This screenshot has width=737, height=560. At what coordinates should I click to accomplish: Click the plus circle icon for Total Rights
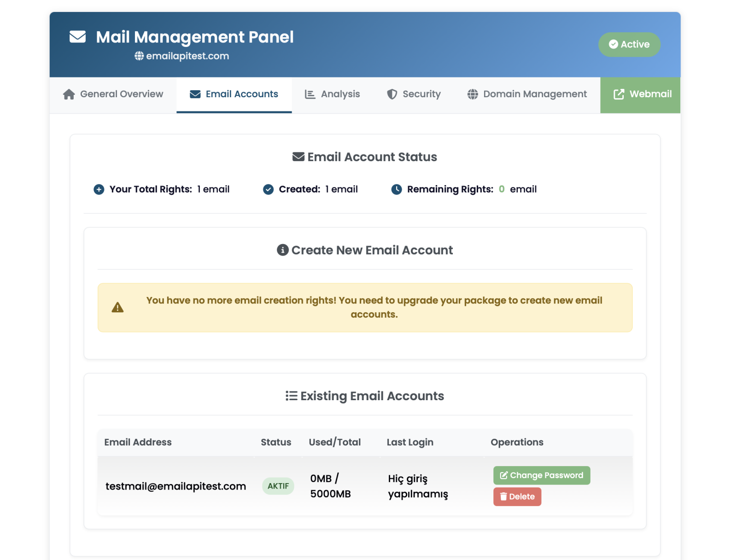pyautogui.click(x=99, y=189)
